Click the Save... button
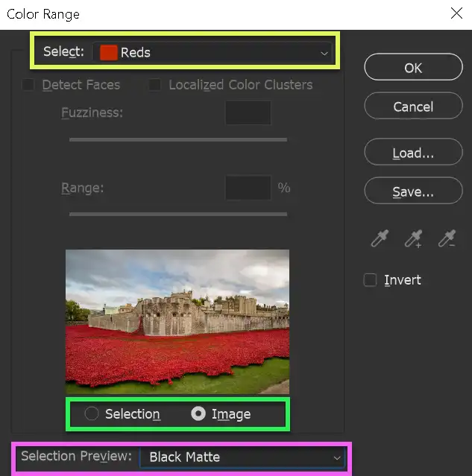The width and height of the screenshot is (472, 476). coord(413,191)
